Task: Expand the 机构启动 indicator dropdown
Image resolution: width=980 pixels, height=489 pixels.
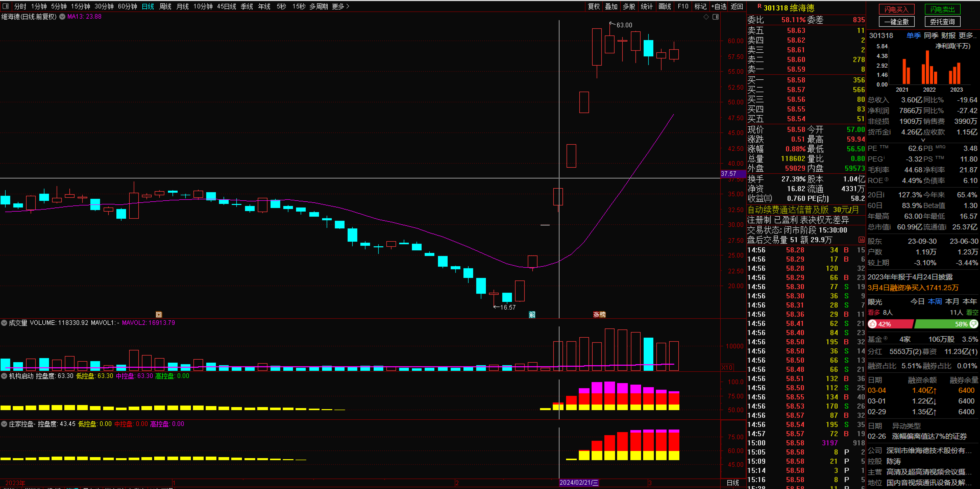Action: point(4,376)
